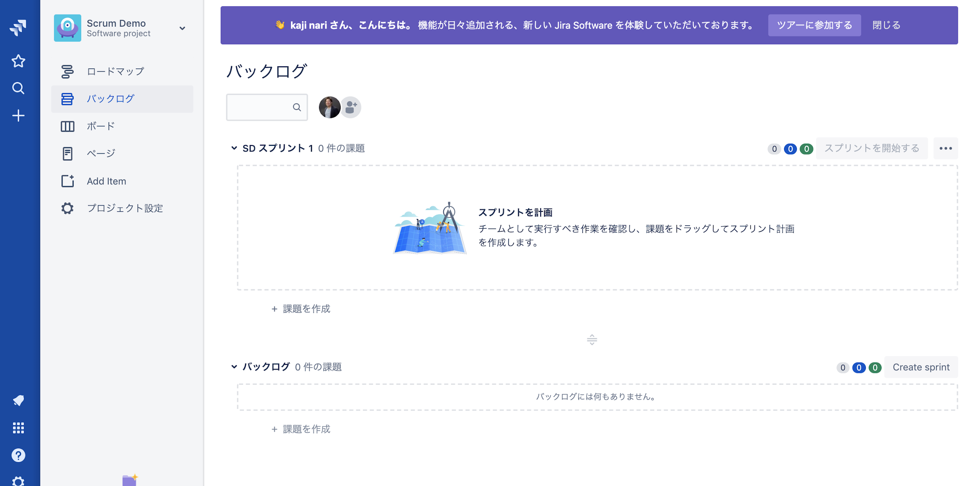Screen dimensions: 980x486
Task: Click the magnifier in backlog search box
Action: [297, 107]
